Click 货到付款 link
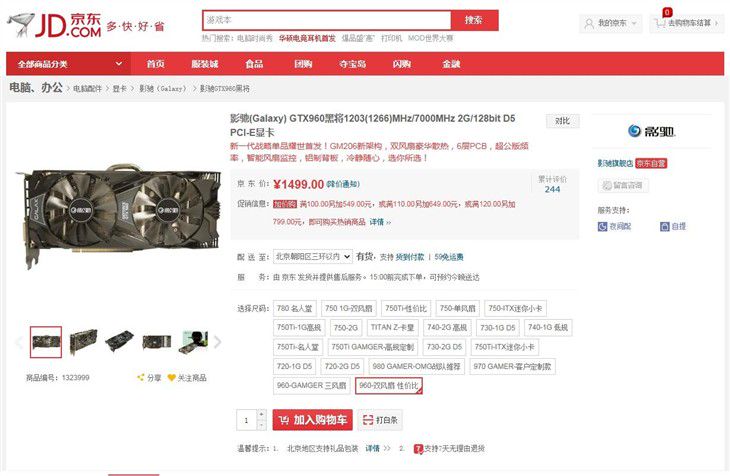The height and width of the screenshot is (476, 730). 410,257
